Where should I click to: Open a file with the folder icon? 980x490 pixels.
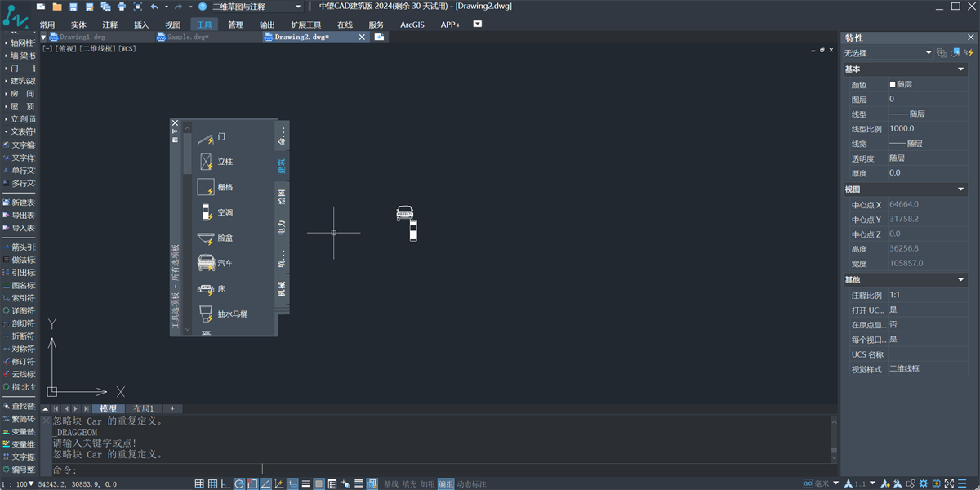pos(57,7)
